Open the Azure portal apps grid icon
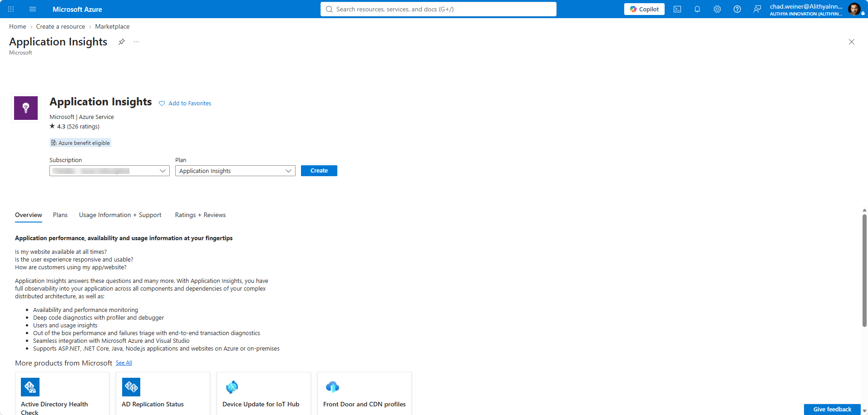This screenshot has height=415, width=868. click(x=11, y=9)
